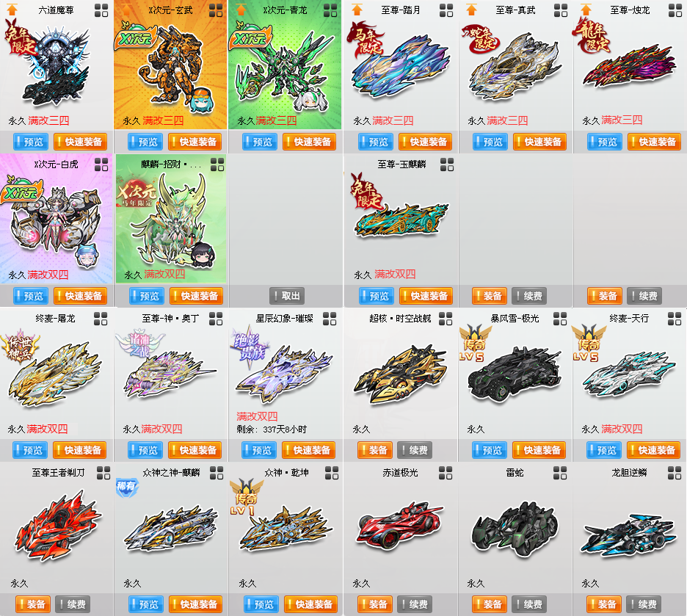Click orange up arrow on X次元-青龙 card

tap(241, 10)
